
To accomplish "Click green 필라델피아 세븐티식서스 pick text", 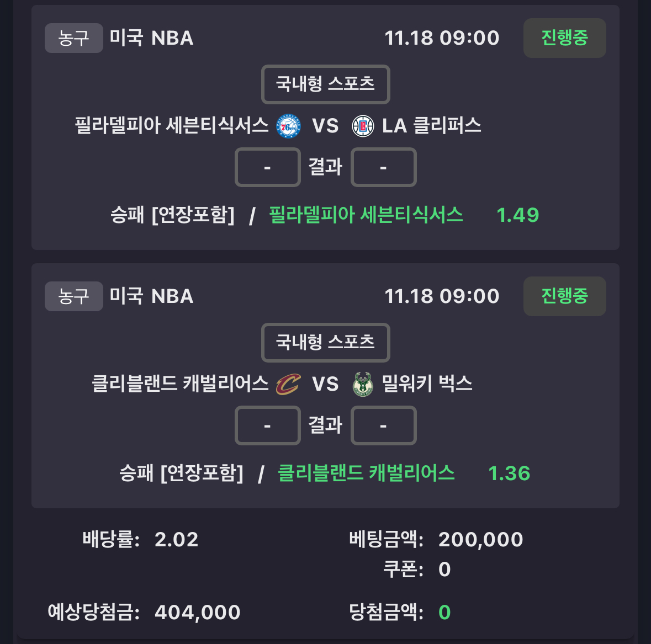I will click(x=366, y=215).
